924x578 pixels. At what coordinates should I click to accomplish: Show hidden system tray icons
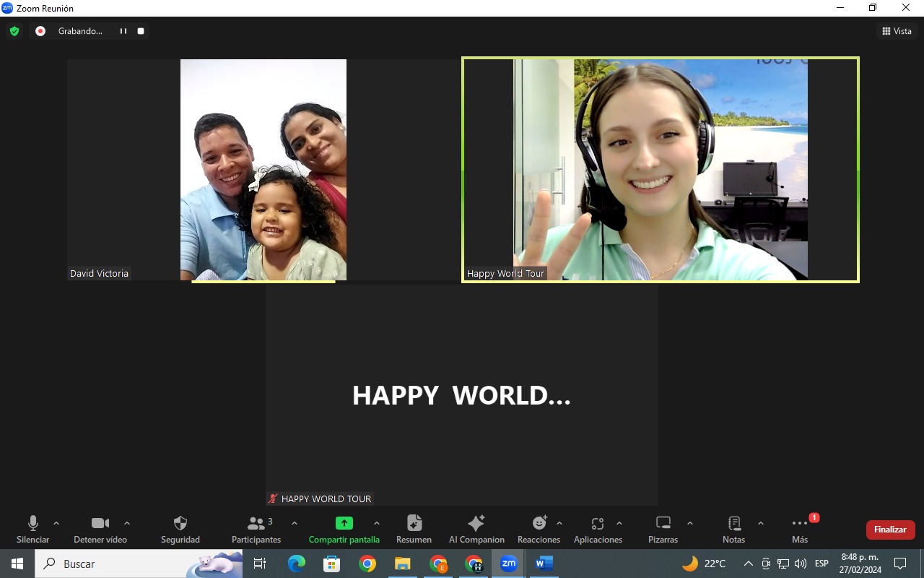pos(749,564)
